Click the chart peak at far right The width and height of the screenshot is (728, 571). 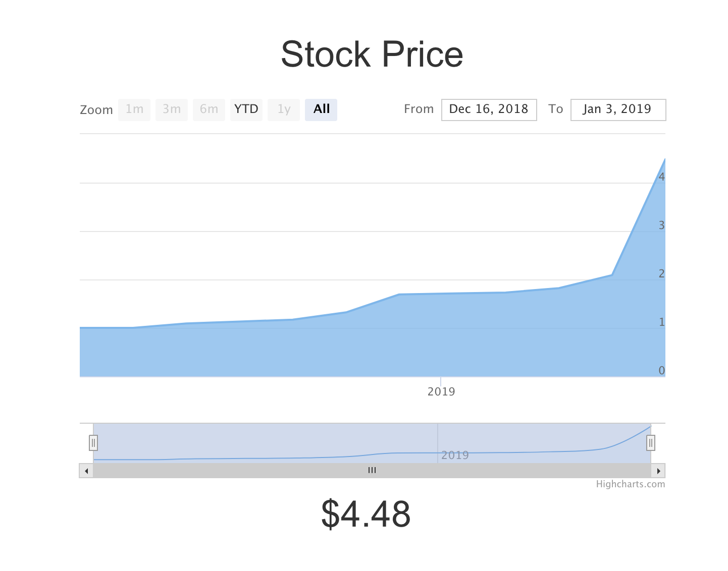(664, 160)
